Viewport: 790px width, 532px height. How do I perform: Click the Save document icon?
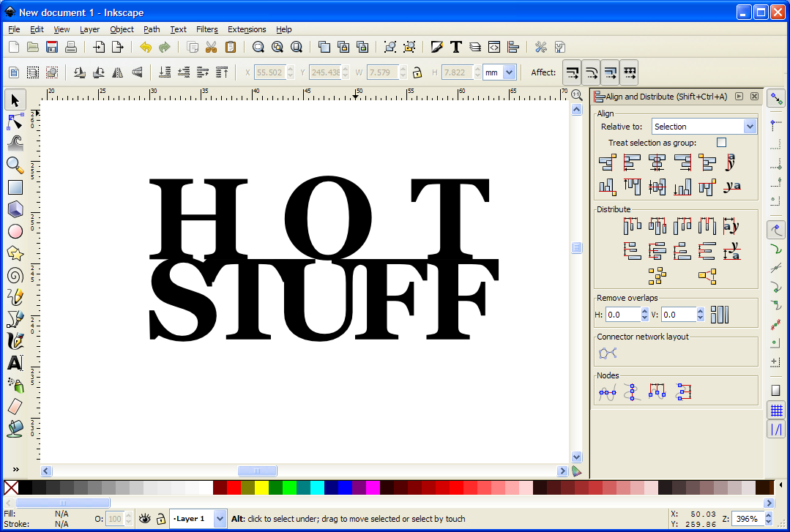coord(52,47)
